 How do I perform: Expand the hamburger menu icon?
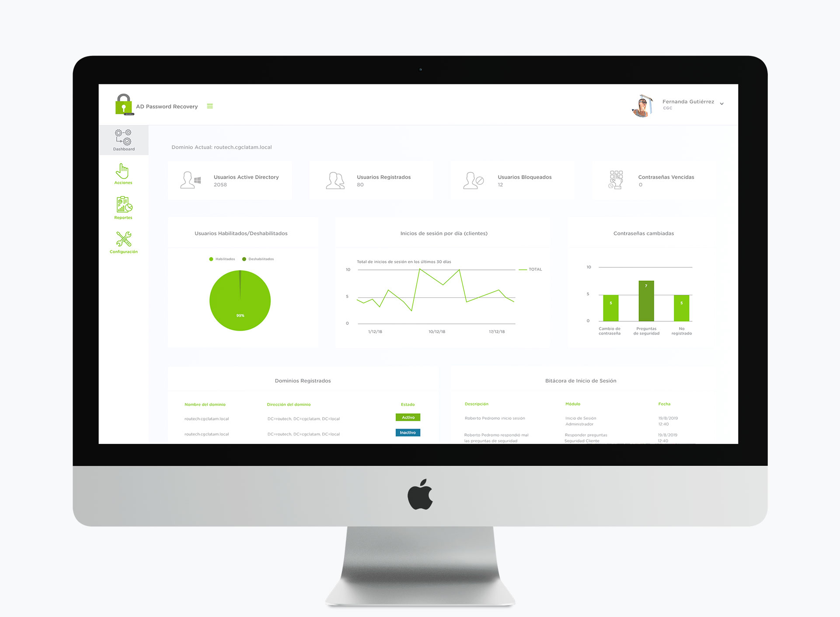pos(211,106)
